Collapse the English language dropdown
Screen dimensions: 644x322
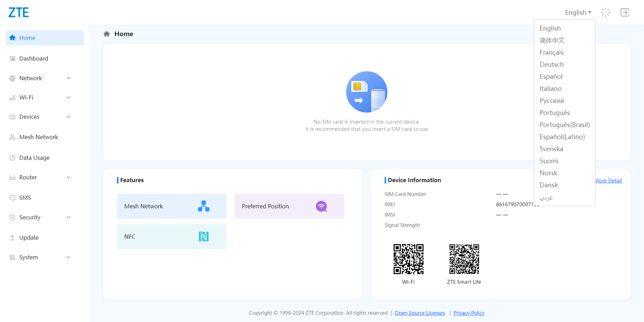tap(578, 12)
